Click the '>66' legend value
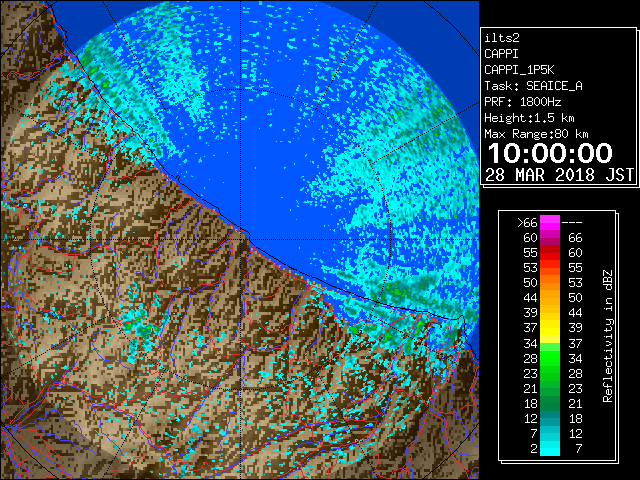 (527, 223)
